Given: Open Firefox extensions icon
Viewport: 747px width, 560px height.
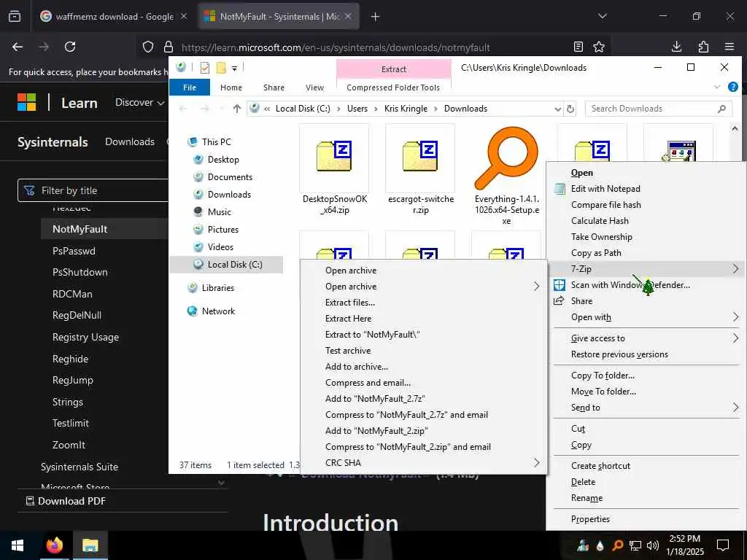Looking at the screenshot, I should pyautogui.click(x=703, y=47).
